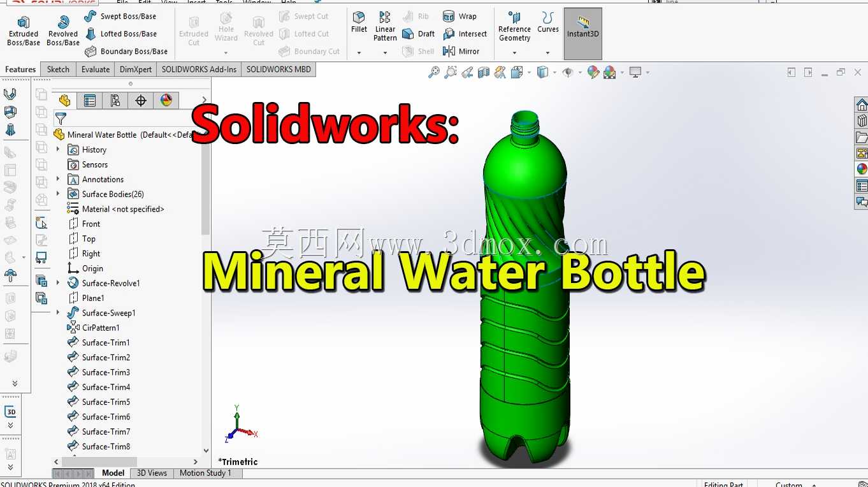Click the feature tree horizontal scrollbar

pyautogui.click(x=99, y=462)
